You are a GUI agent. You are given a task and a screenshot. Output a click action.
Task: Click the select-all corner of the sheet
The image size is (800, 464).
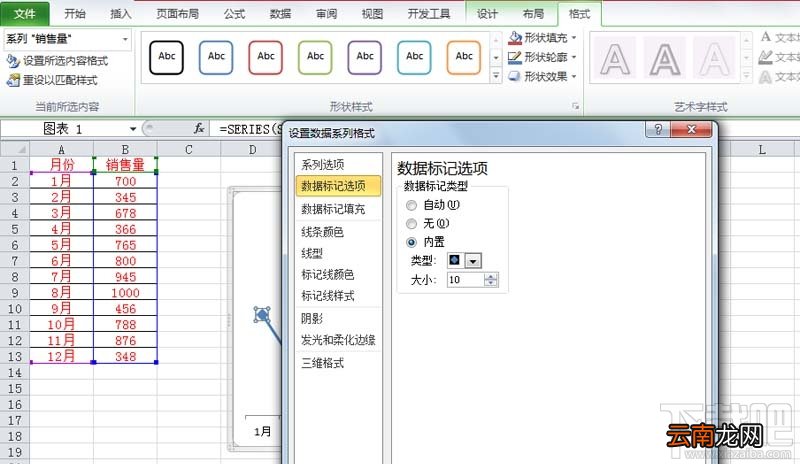pos(15,149)
